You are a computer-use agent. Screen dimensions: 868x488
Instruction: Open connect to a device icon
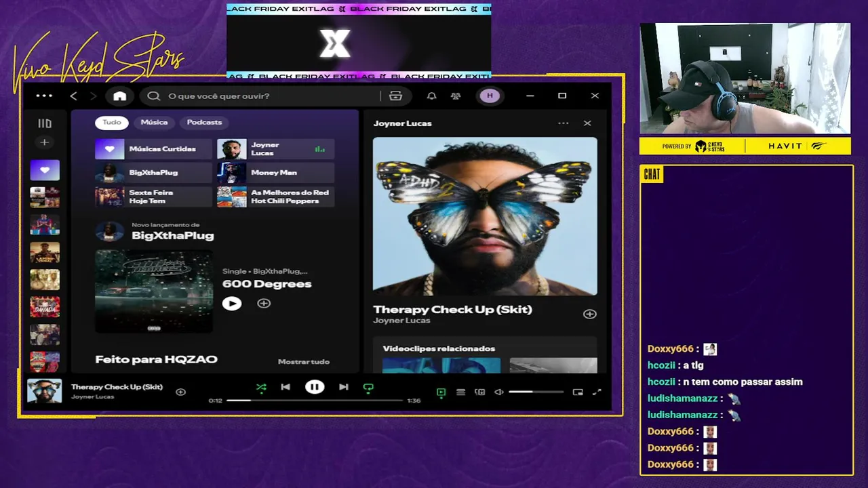click(x=479, y=392)
